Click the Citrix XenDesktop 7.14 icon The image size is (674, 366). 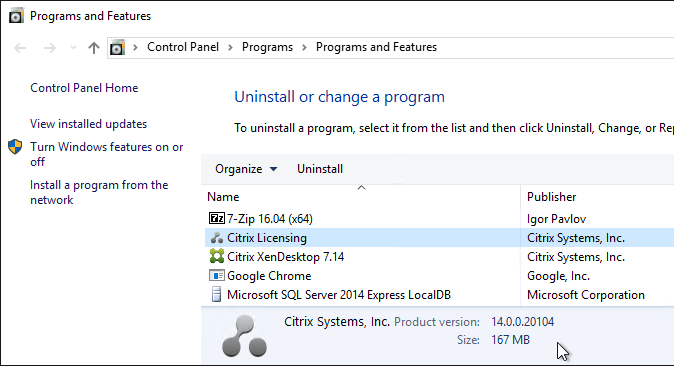pyautogui.click(x=217, y=256)
